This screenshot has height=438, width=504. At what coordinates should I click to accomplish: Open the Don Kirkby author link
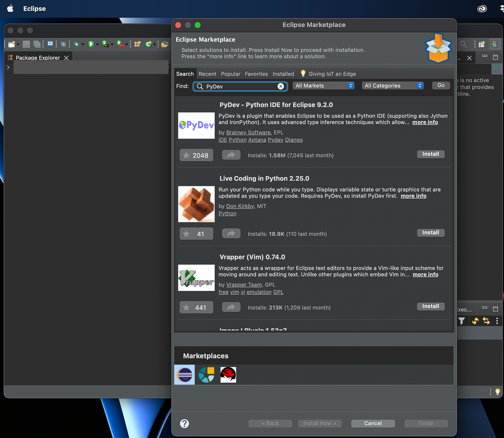(x=240, y=206)
